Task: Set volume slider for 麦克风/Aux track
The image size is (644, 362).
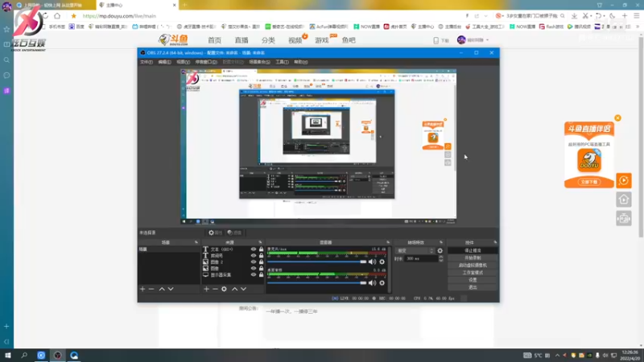Action: tap(316, 262)
